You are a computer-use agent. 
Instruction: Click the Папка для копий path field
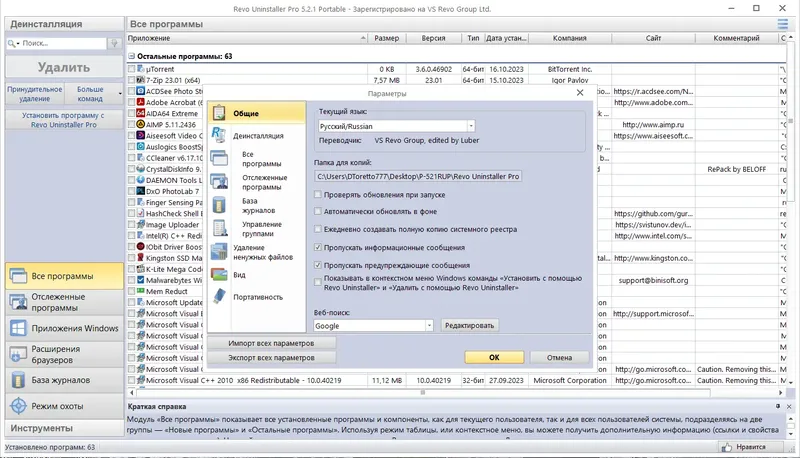point(418,176)
